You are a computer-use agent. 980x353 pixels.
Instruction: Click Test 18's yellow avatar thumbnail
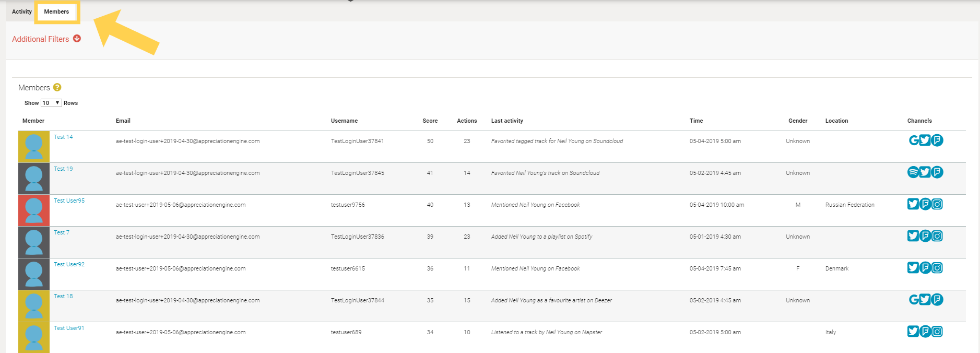(34, 306)
